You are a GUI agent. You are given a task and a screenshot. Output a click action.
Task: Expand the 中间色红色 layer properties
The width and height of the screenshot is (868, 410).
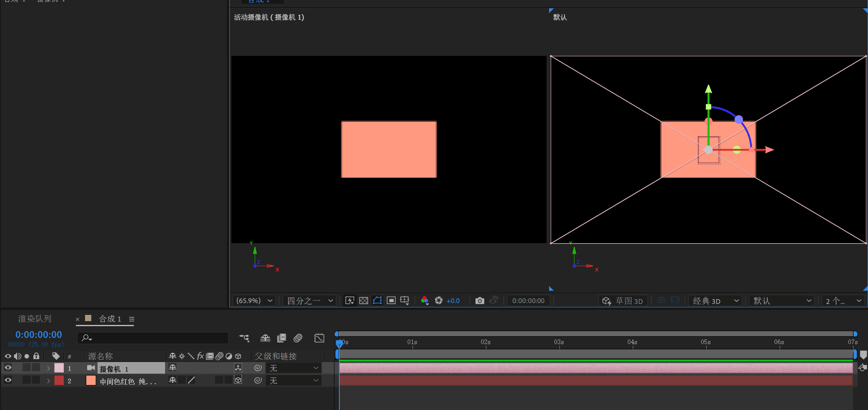pos(48,381)
